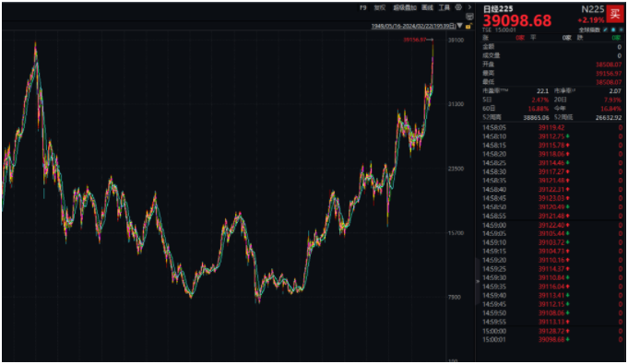Click the +2.19% change value
Screen dimensions: 628x364
click(591, 20)
